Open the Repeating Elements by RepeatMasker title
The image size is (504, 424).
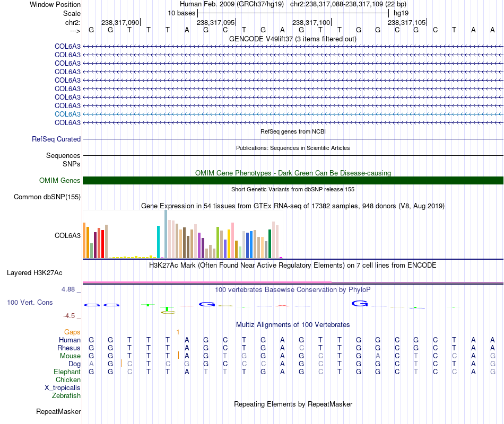click(x=293, y=404)
